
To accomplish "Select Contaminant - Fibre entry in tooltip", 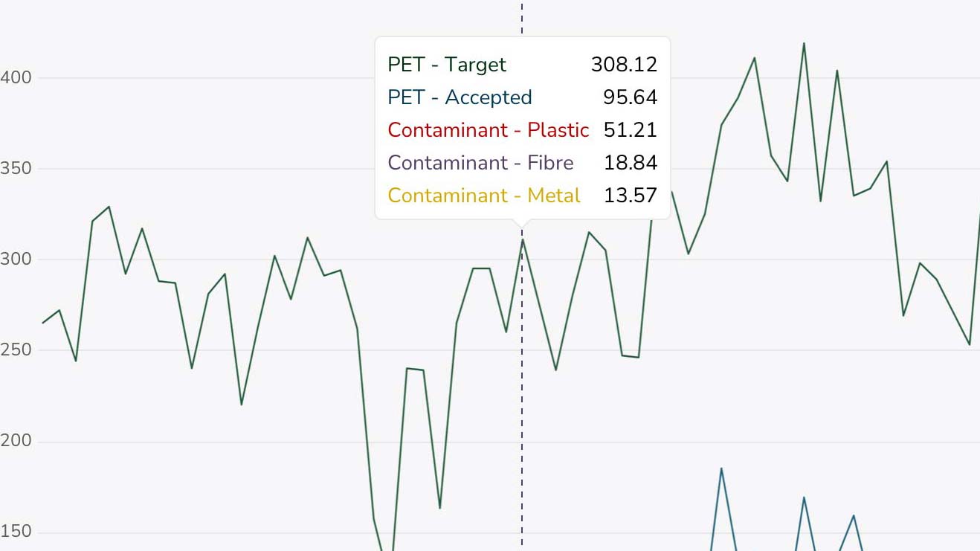I will 480,163.
